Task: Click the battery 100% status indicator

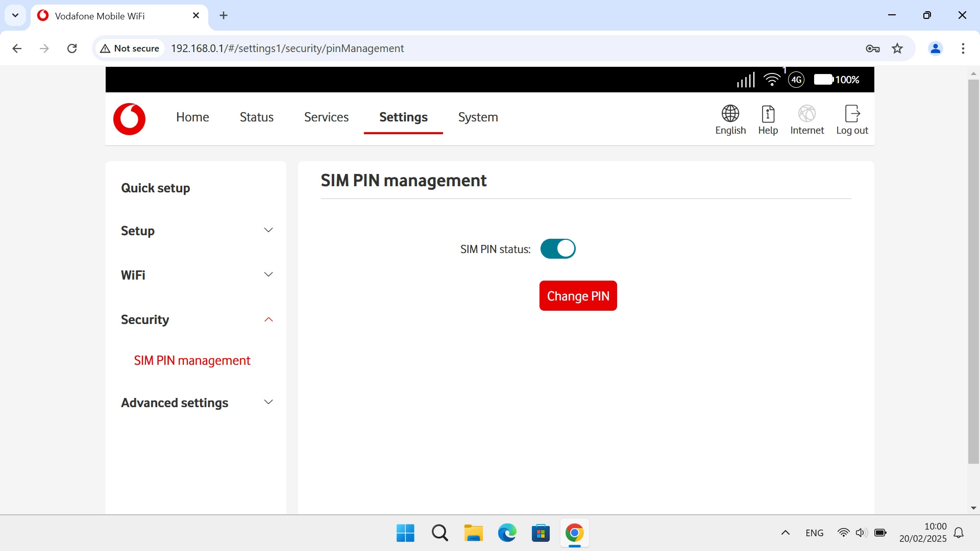Action: [837, 80]
